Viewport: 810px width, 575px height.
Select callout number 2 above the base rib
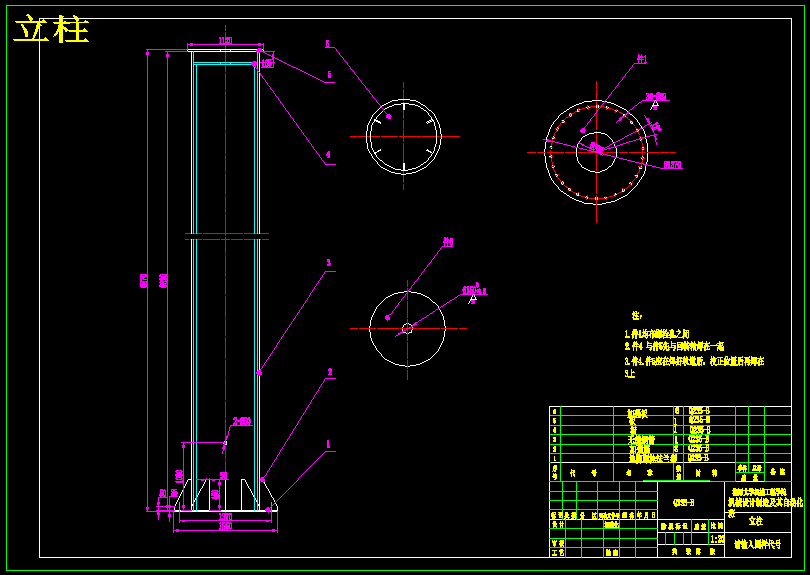330,372
